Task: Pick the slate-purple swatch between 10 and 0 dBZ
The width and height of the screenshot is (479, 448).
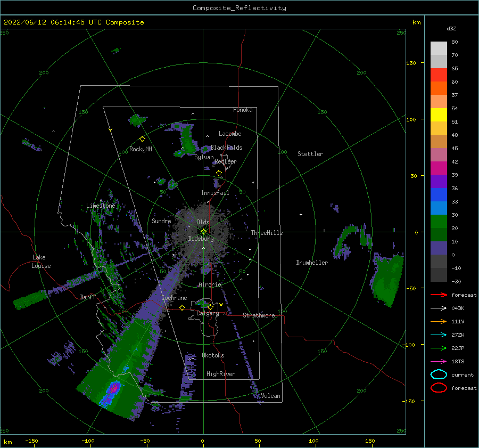Action: pos(439,248)
